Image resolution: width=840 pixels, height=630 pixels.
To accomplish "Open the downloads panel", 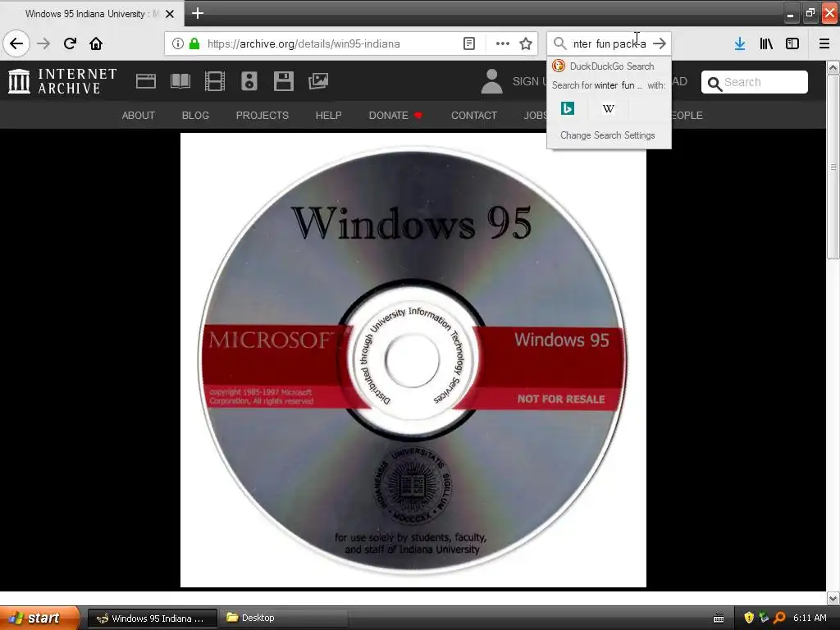I will [x=740, y=43].
